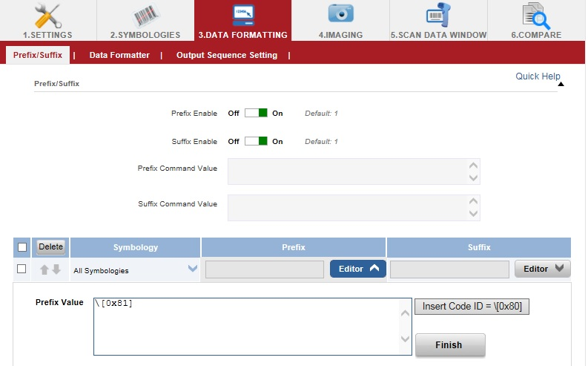
Task: Open the Scan Data Window icon
Action: pos(438,15)
